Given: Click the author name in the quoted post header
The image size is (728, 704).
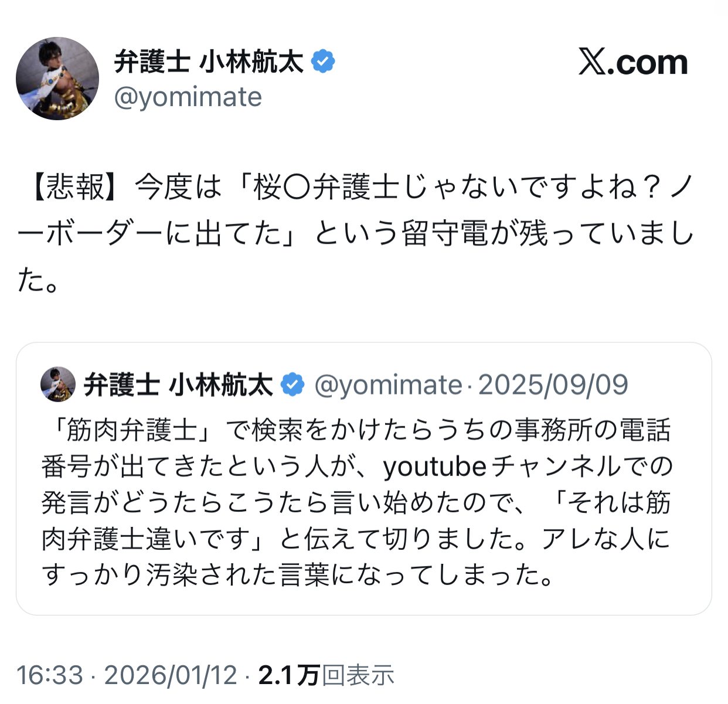Looking at the screenshot, I should [x=178, y=385].
